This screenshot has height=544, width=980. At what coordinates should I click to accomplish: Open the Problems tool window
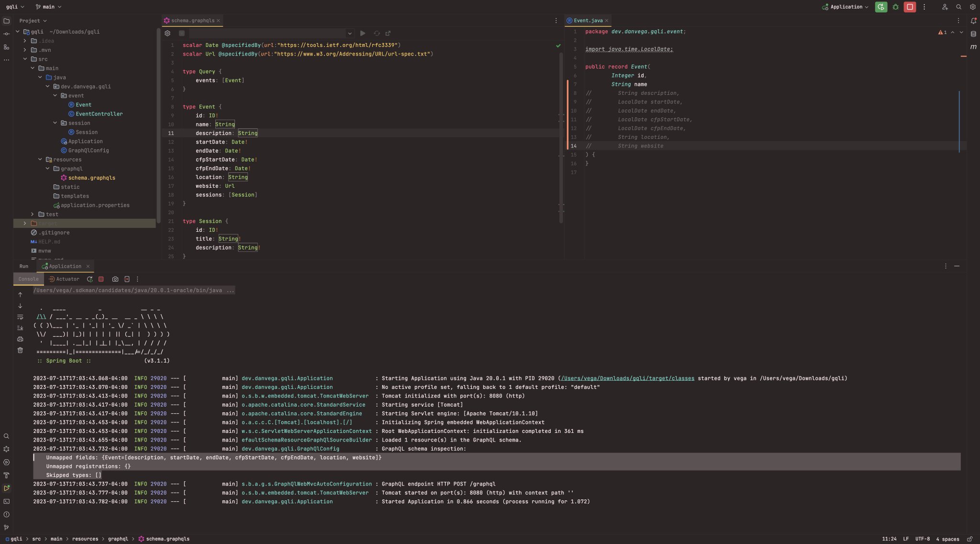click(x=7, y=515)
